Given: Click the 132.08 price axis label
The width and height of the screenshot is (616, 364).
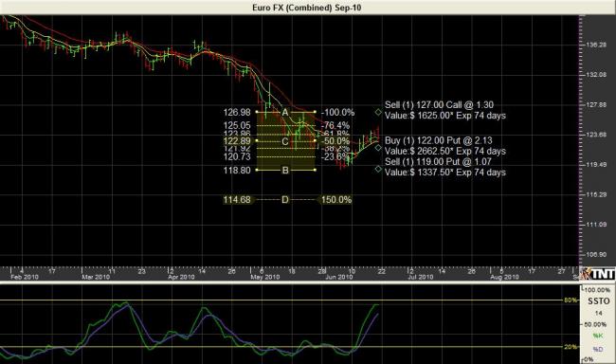Looking at the screenshot, I should pyautogui.click(x=595, y=74).
